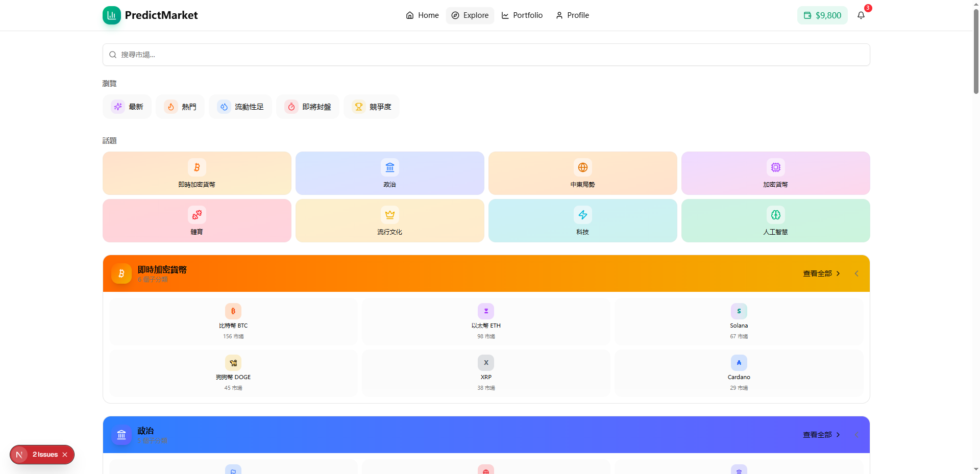Choose the 比特幣 BTC subcategory

233,322
